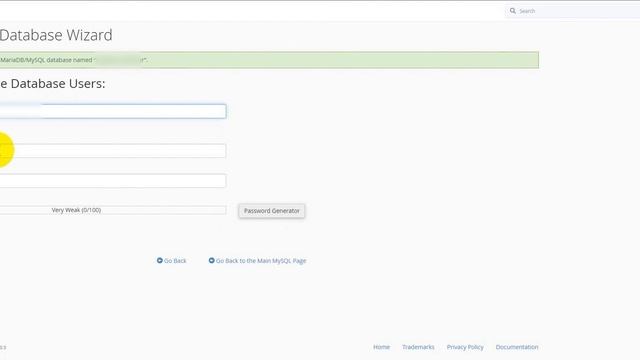
Task: Open the Go Back link
Action: (x=175, y=261)
